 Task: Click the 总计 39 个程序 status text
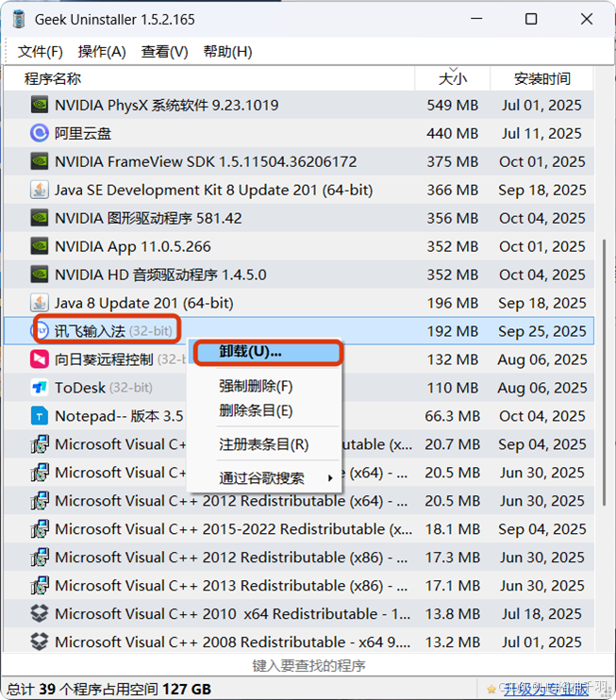tap(108, 689)
